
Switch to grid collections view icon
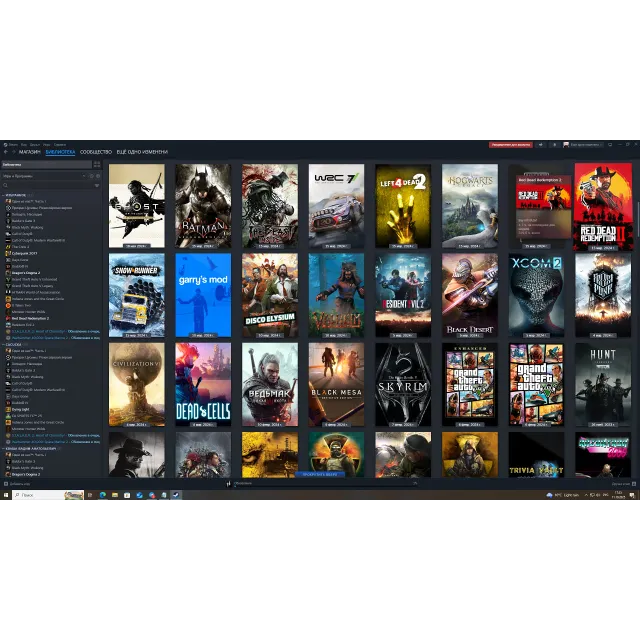click(x=97, y=164)
